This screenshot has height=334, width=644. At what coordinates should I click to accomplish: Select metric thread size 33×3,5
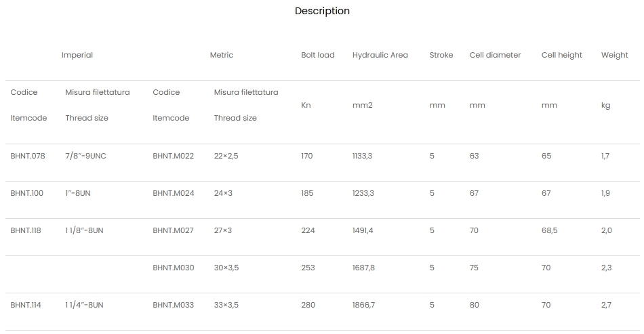coord(226,305)
